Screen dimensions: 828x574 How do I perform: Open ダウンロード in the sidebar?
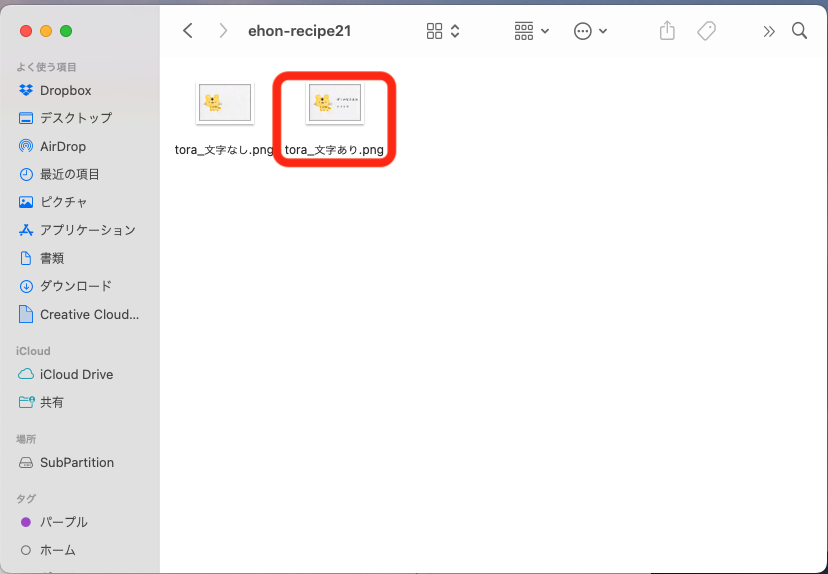click(75, 286)
